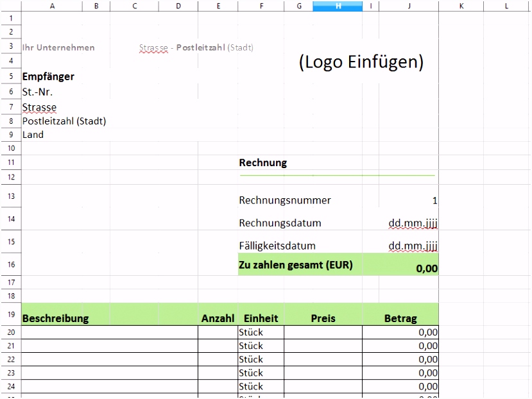Click the '(Logo Einfügen)' placeholder
The height and width of the screenshot is (399, 532).
pyautogui.click(x=361, y=62)
